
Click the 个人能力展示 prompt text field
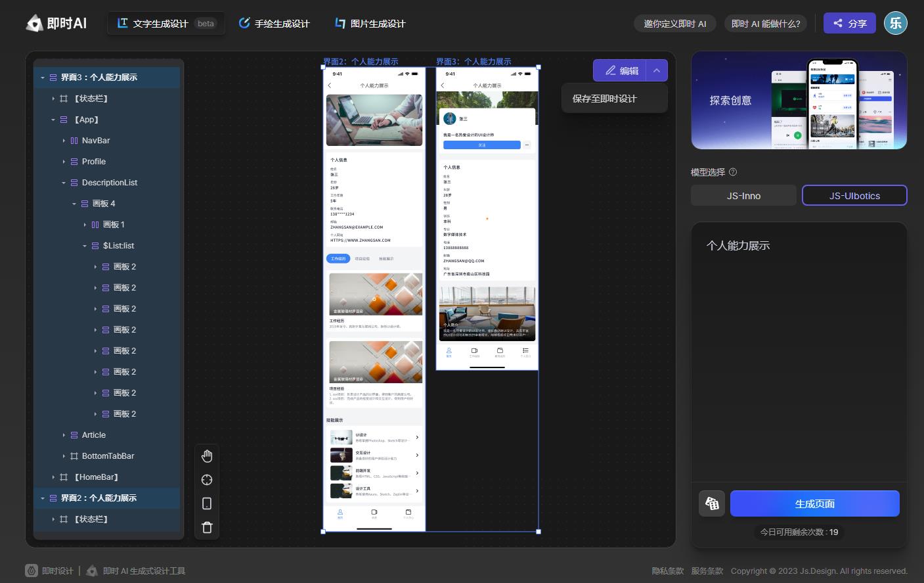[799, 355]
